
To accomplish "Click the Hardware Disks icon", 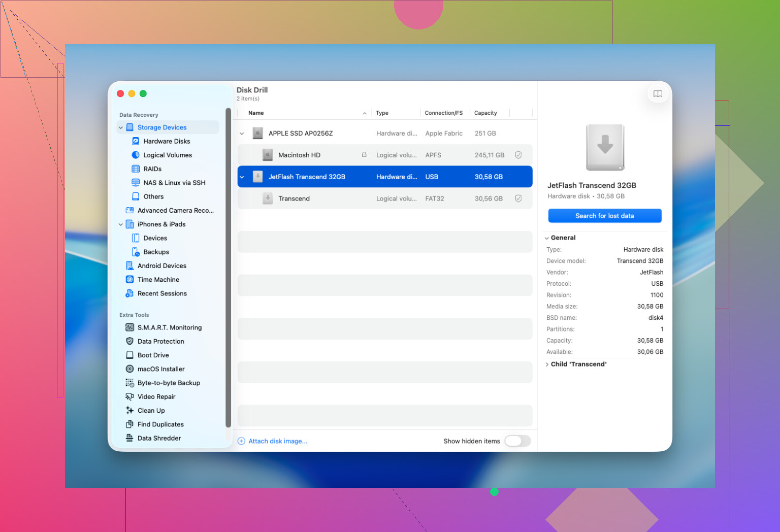I will 136,141.
